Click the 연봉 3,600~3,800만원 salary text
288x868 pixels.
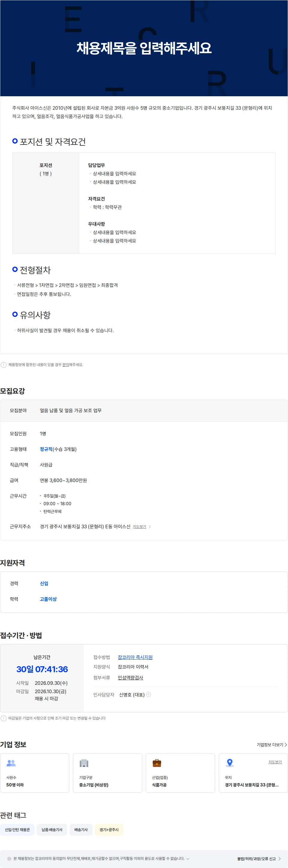tap(63, 480)
